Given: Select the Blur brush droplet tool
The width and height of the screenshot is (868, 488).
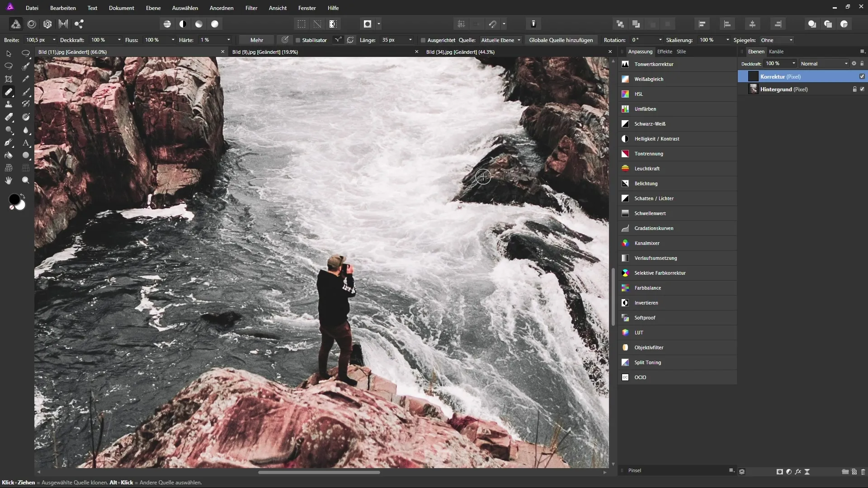Looking at the screenshot, I should click(x=26, y=130).
